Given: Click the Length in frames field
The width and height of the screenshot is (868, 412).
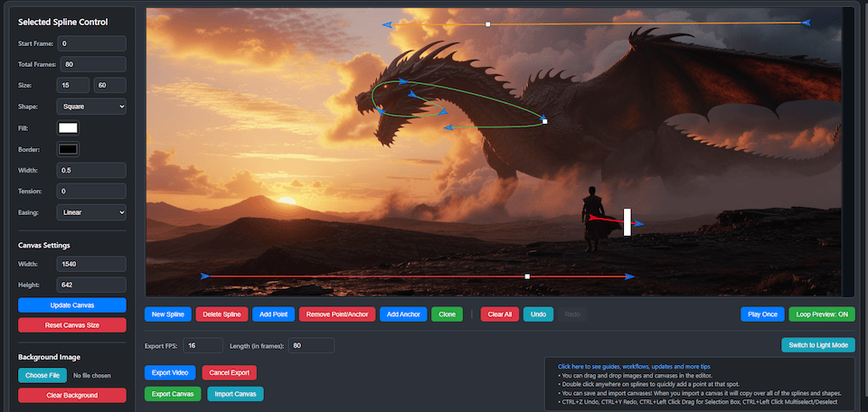Looking at the screenshot, I should 311,346.
